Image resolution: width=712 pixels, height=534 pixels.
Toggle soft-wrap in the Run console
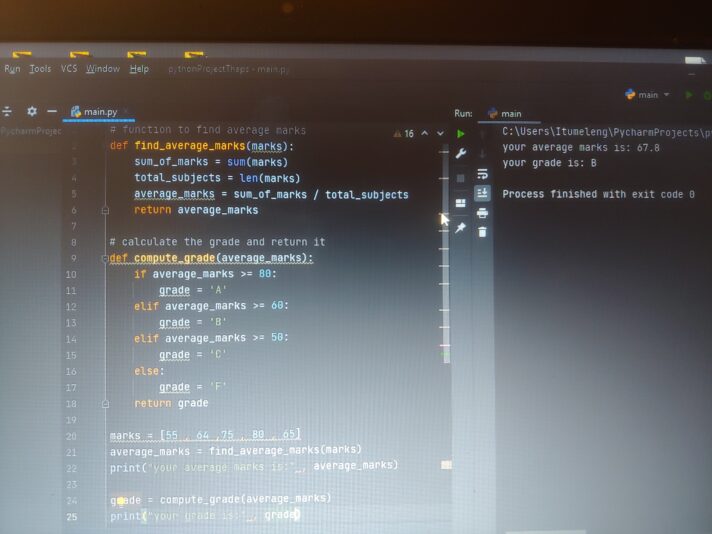pyautogui.click(x=483, y=172)
